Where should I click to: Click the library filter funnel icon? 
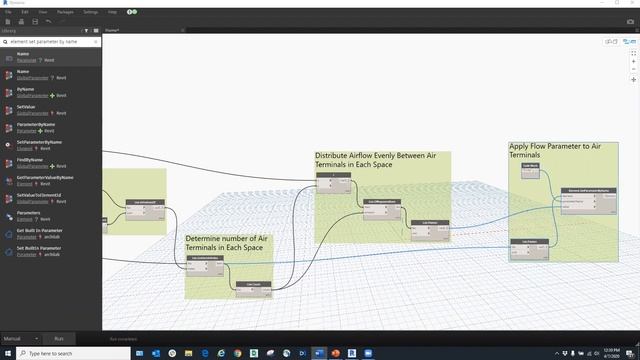click(x=87, y=31)
